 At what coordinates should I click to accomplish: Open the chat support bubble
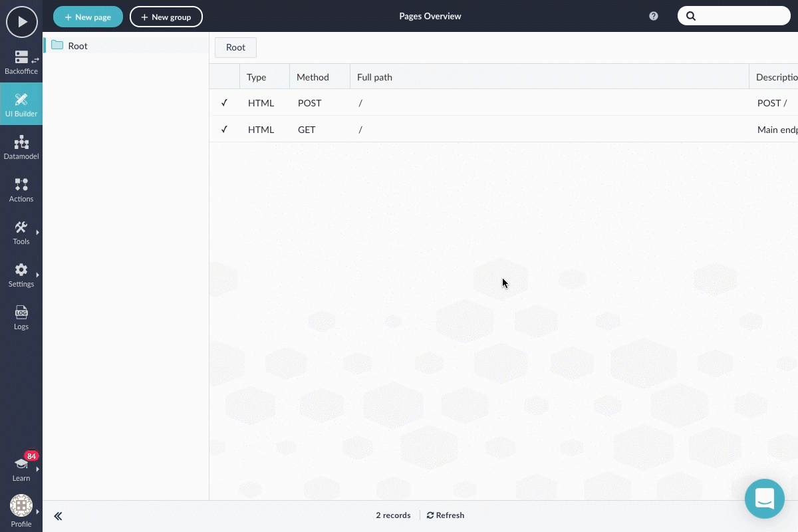pos(765,499)
